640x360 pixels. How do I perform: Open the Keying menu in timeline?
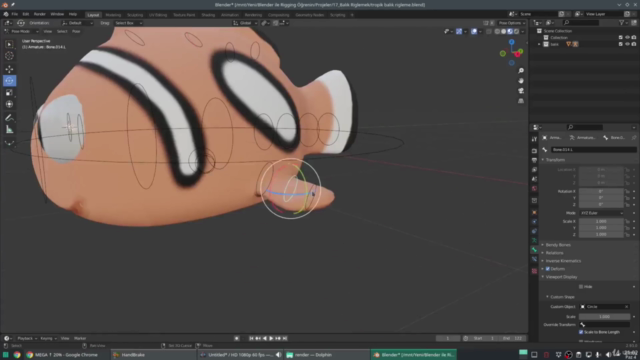click(48, 338)
